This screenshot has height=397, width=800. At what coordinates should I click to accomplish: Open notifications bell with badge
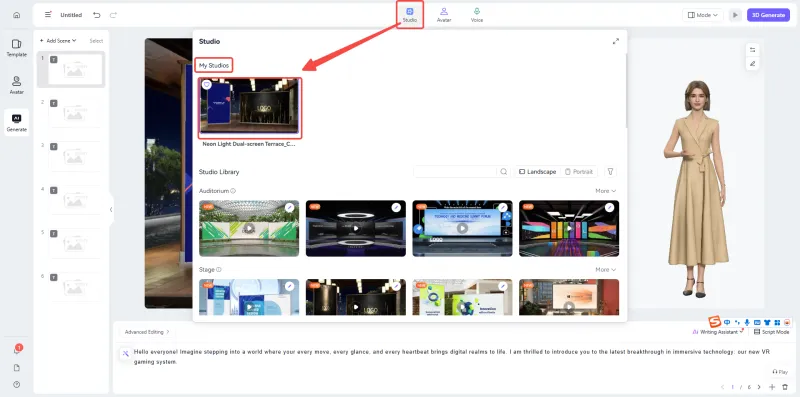click(17, 351)
